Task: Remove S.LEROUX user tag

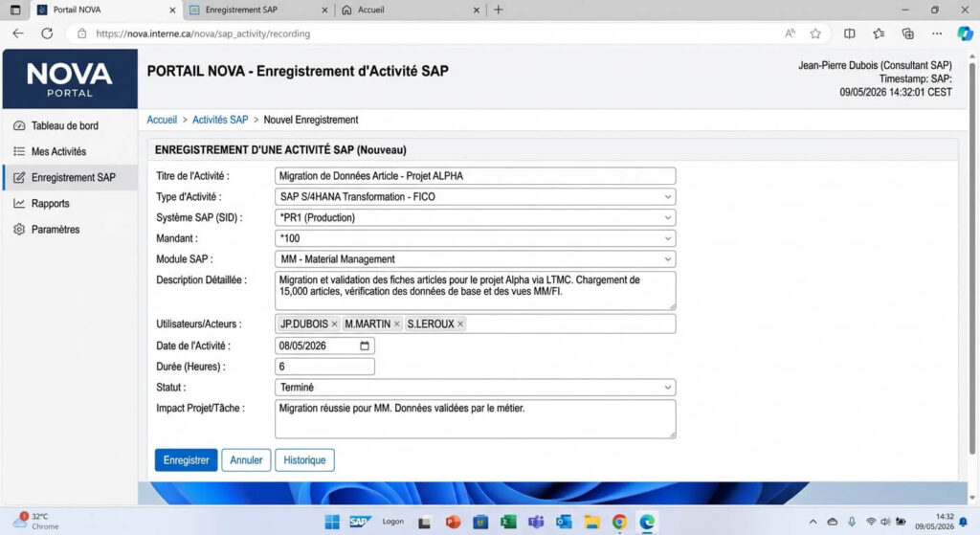Action: tap(460, 323)
